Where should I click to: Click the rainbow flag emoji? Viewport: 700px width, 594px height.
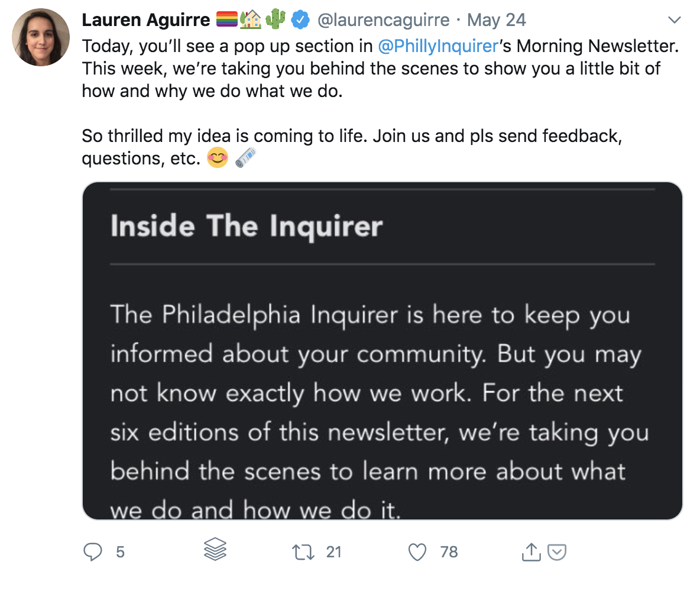(226, 20)
